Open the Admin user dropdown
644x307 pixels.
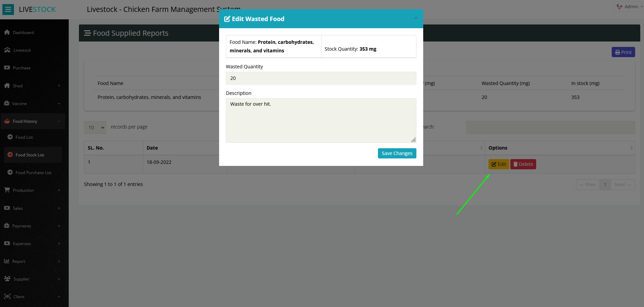click(629, 7)
